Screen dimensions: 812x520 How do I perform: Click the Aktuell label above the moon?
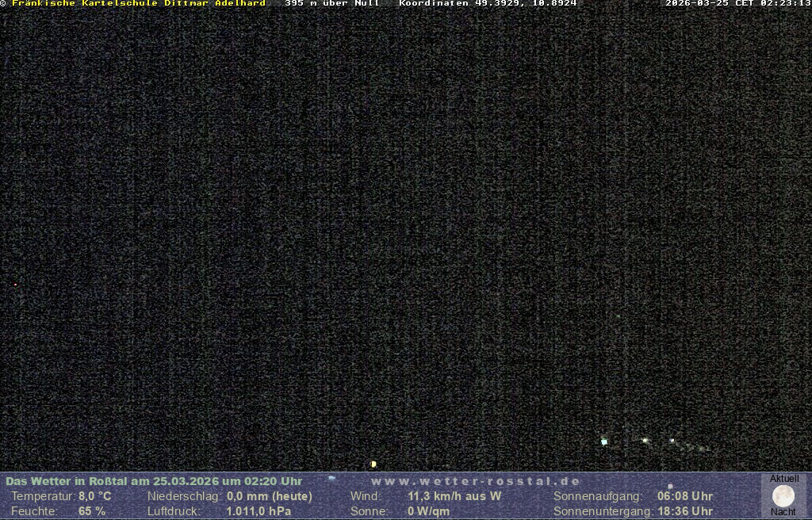tap(784, 479)
